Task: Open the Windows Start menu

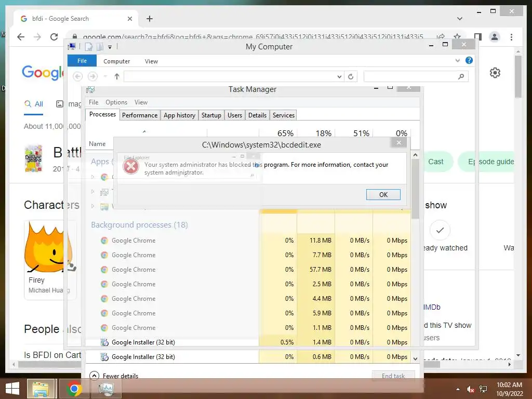Action: (12, 389)
